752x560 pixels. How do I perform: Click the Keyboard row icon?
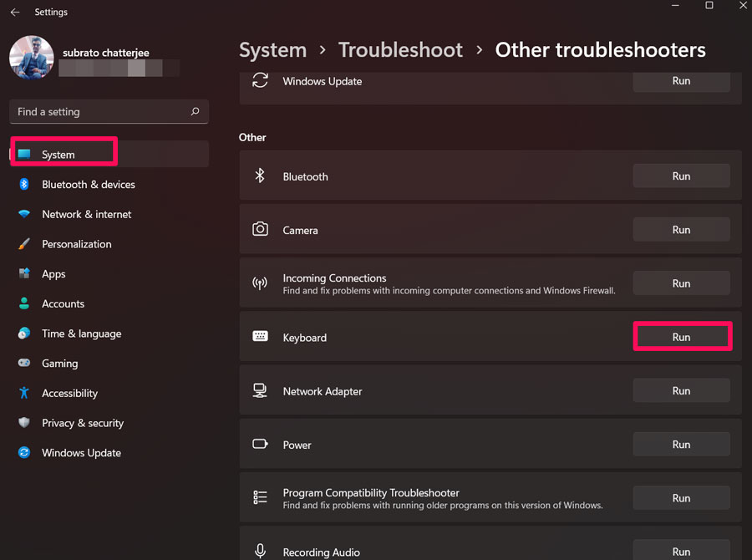[261, 336]
